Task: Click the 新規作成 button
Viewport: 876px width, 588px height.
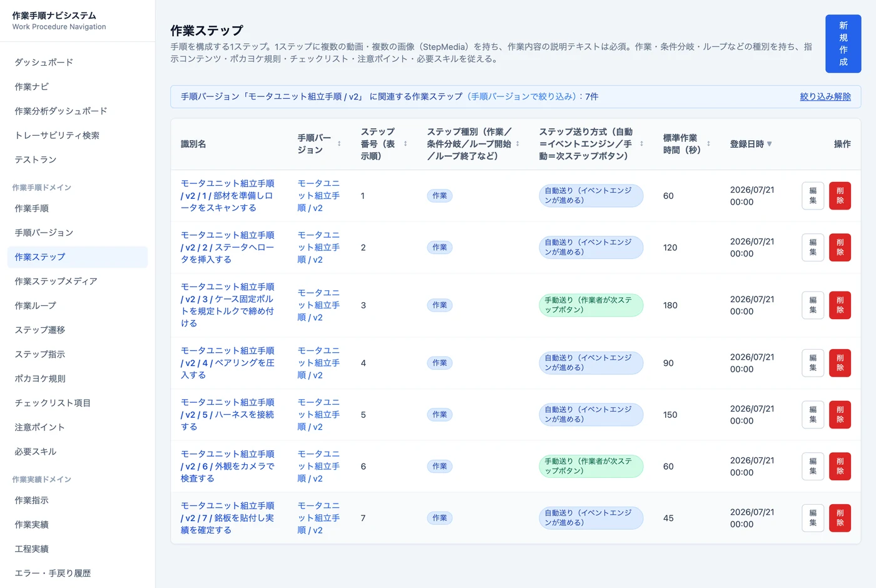Action: 843,44
